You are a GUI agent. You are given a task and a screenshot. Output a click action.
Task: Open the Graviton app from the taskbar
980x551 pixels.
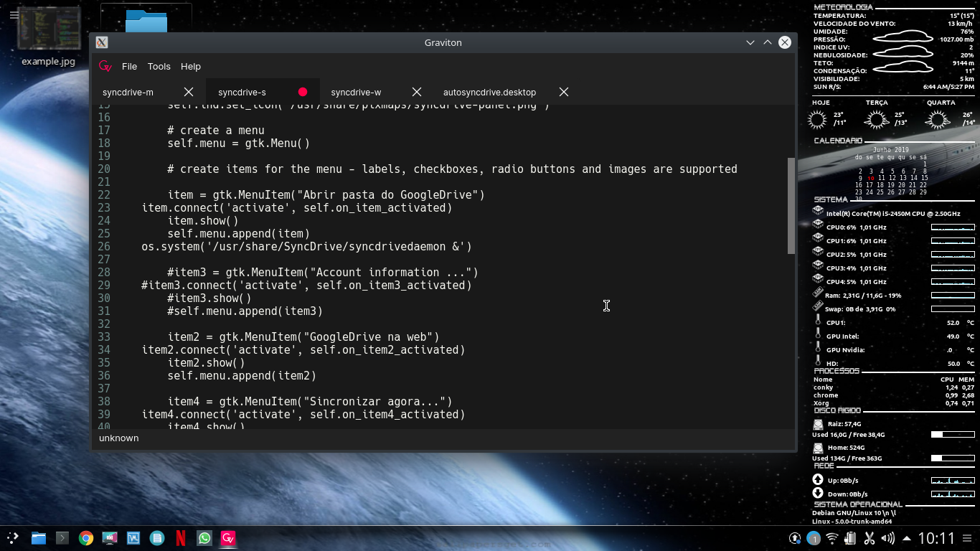tap(228, 537)
